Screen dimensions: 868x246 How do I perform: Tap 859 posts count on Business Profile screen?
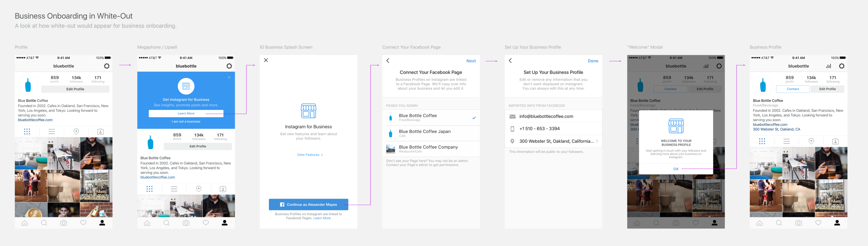[x=790, y=79]
